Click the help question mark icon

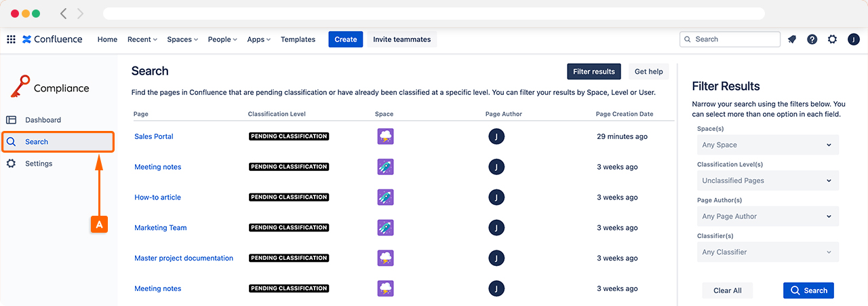pyautogui.click(x=812, y=39)
